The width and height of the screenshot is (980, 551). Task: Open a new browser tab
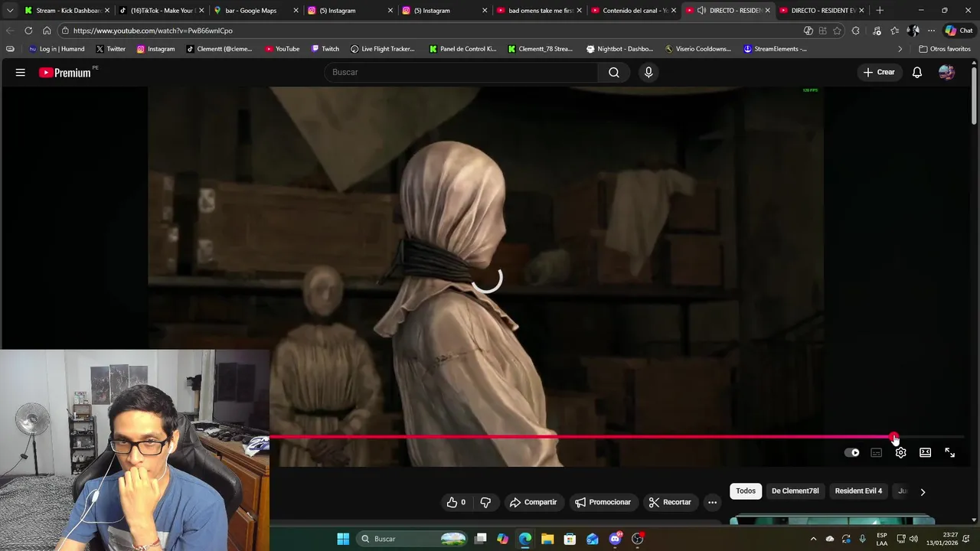(880, 11)
